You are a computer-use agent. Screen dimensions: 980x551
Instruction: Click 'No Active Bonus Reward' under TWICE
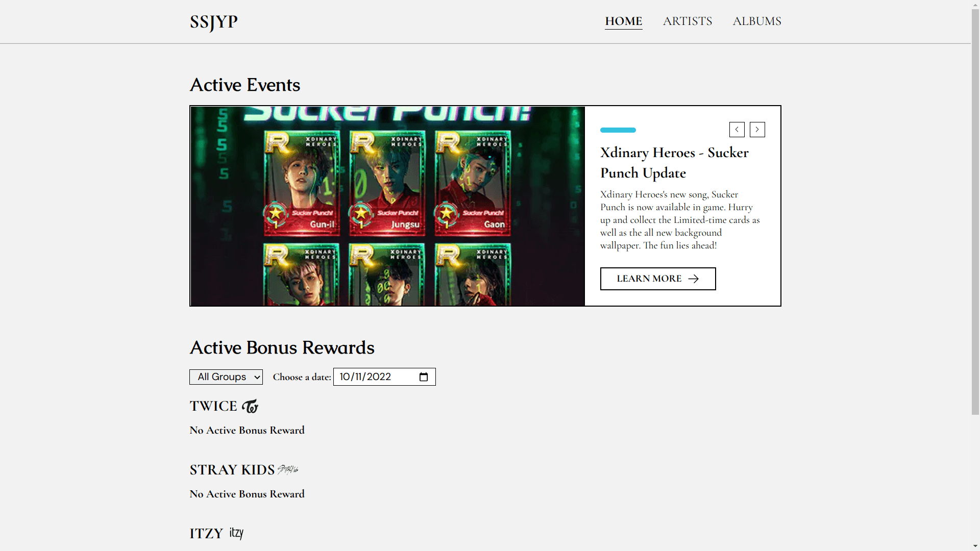[x=247, y=430]
